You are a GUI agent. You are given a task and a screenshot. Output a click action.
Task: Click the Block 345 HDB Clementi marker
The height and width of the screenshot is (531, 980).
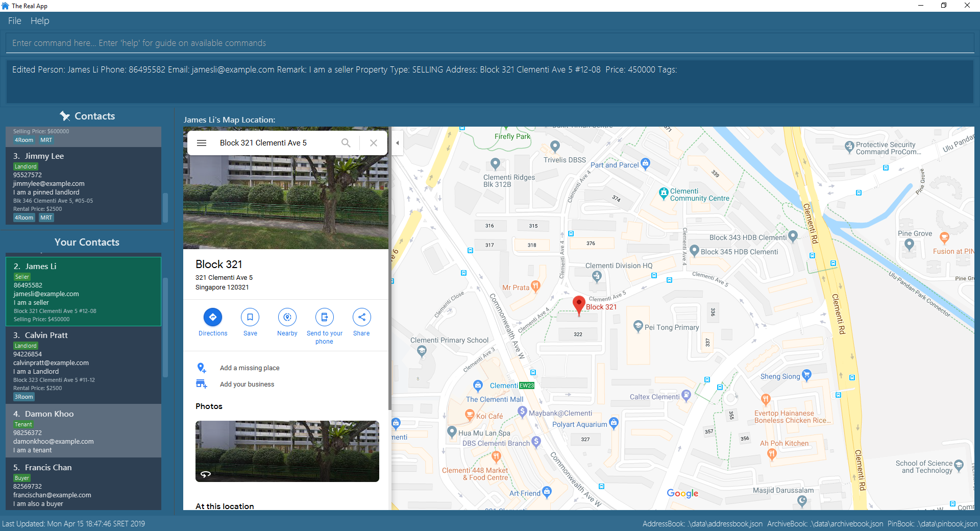coord(694,251)
